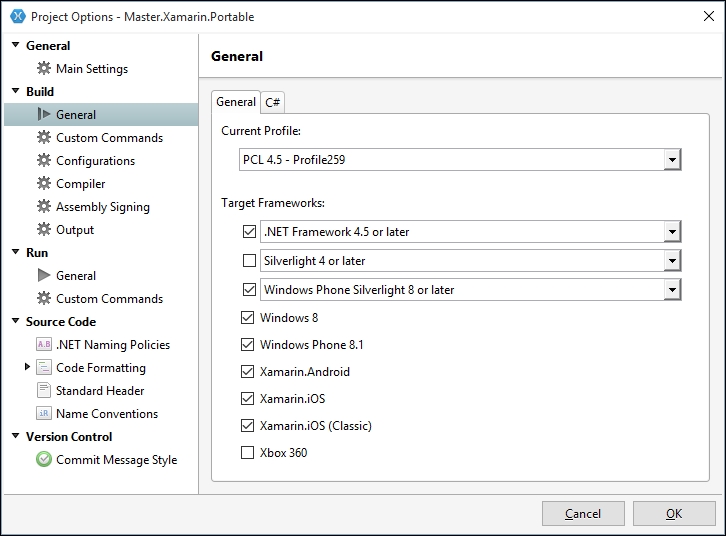The height and width of the screenshot is (536, 726).
Task: Expand the Code Formatting node
Action: tap(27, 367)
